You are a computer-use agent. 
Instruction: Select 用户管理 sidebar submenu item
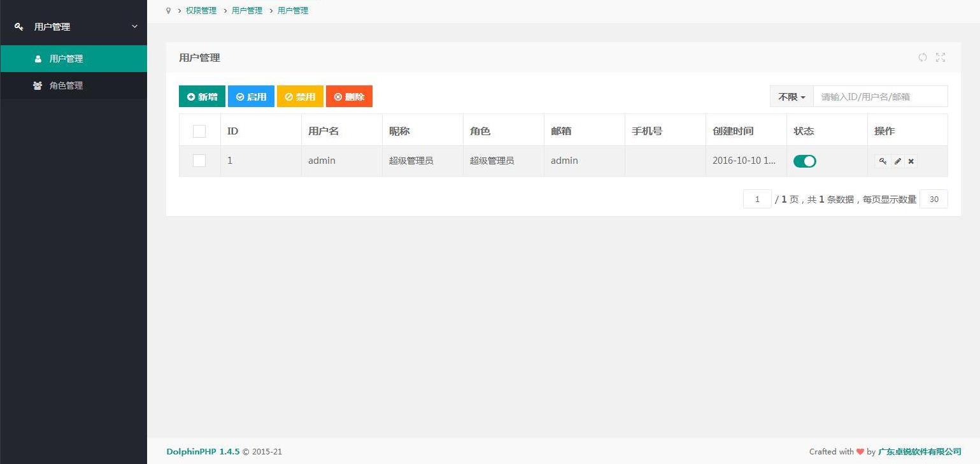pos(66,59)
